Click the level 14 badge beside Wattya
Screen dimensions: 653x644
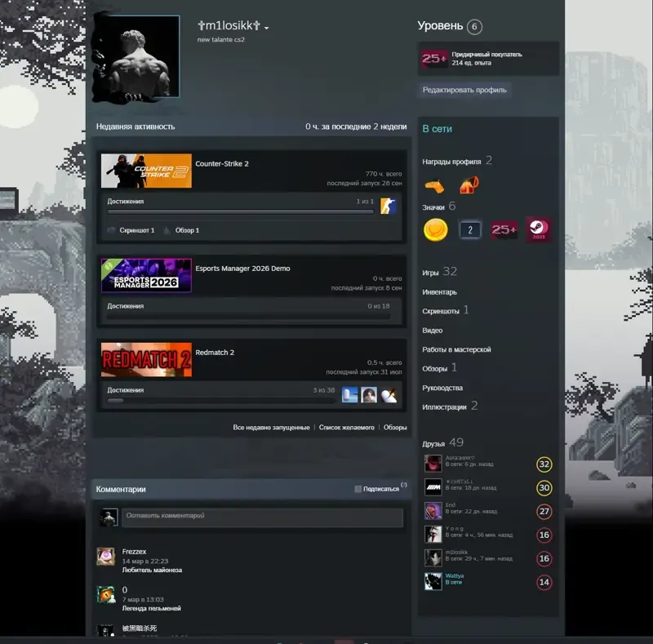[x=544, y=582]
